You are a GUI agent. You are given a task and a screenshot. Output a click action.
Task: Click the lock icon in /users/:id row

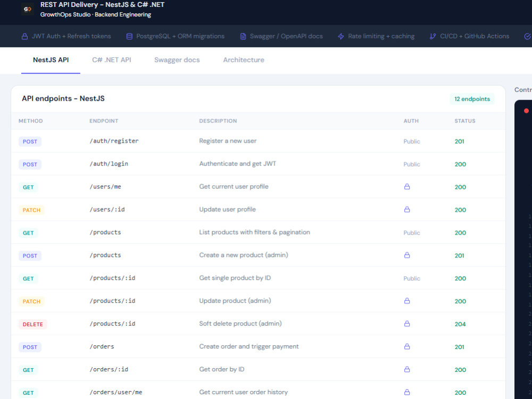(407, 209)
